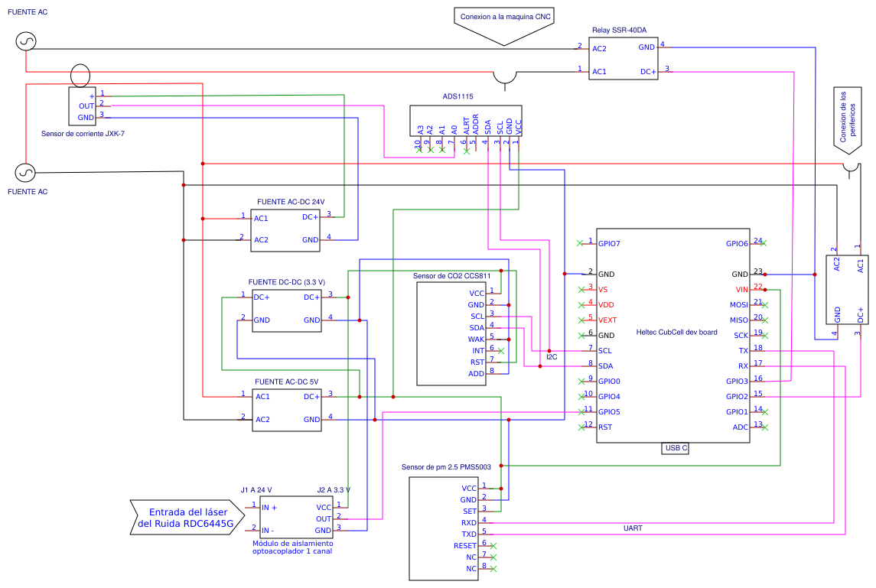The width and height of the screenshot is (876, 588).
Task: Click the I2C bus label
Action: 551,358
